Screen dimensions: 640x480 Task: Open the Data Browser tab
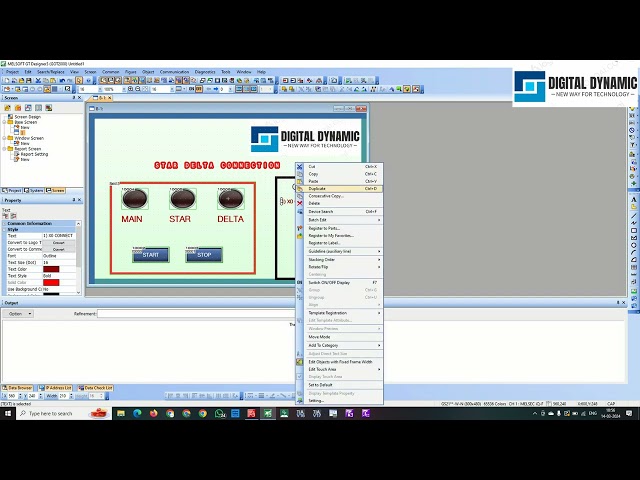[x=17, y=388]
